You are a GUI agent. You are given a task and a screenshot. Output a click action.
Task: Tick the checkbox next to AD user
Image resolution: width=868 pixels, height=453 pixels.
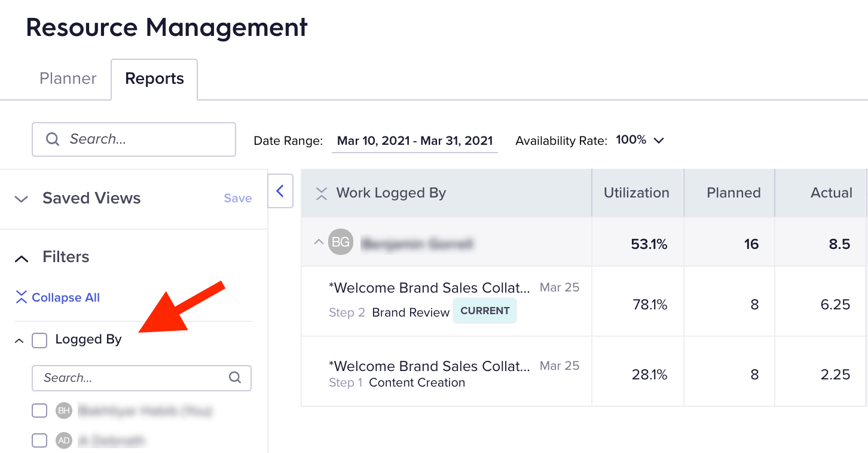point(39,440)
